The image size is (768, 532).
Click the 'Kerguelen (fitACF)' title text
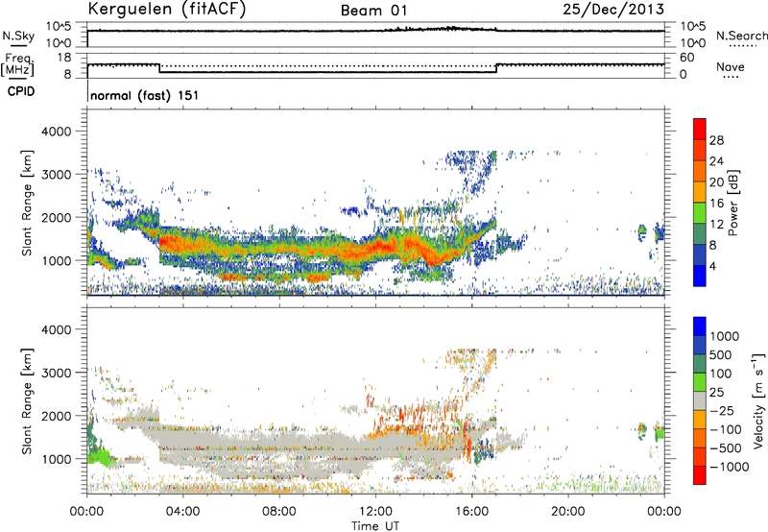tap(167, 10)
